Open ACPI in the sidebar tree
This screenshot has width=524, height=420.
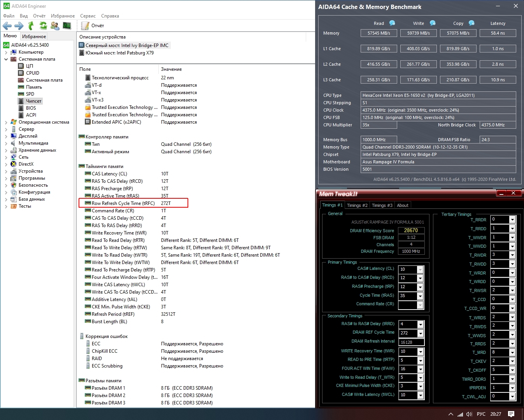click(x=31, y=115)
